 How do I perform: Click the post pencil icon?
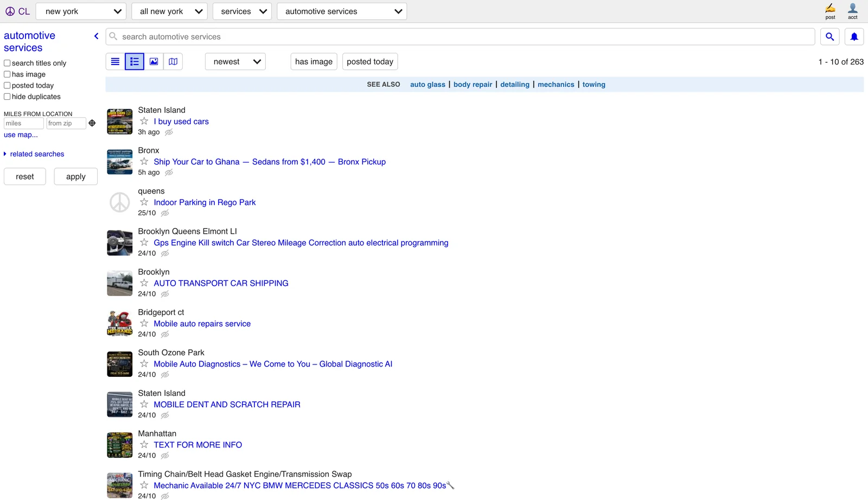pyautogui.click(x=830, y=11)
